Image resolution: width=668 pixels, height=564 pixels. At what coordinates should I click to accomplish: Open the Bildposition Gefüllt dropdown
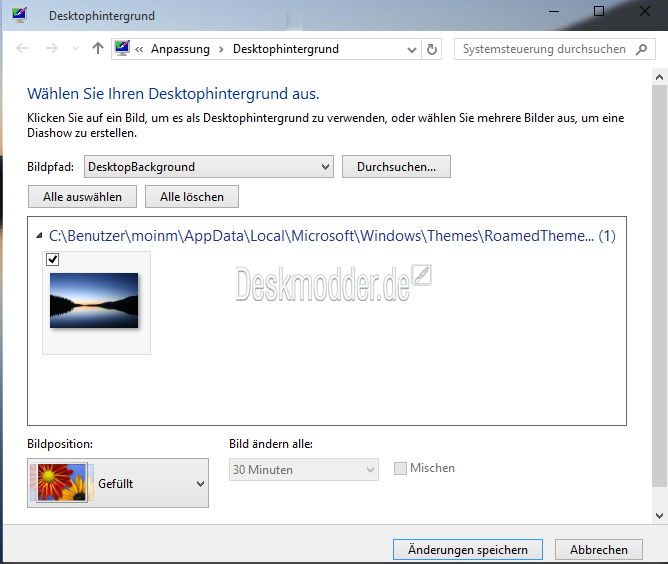(x=118, y=483)
